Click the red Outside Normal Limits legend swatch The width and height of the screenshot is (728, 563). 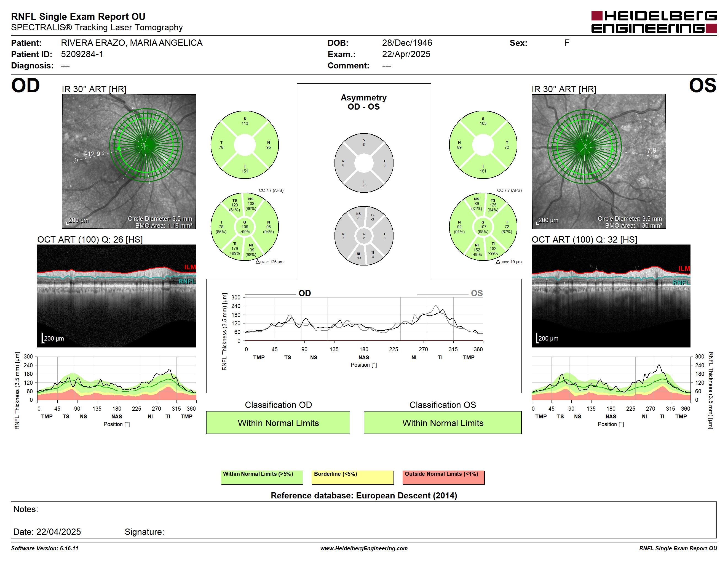coord(444,477)
